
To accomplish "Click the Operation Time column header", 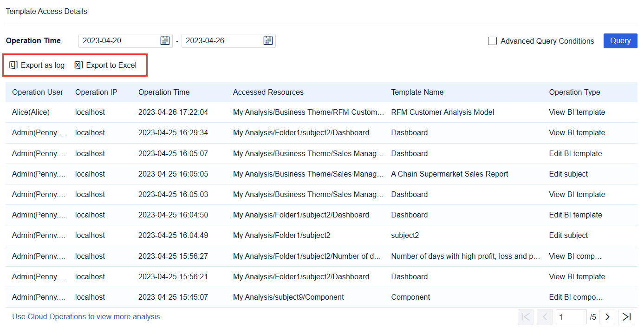I will (164, 92).
